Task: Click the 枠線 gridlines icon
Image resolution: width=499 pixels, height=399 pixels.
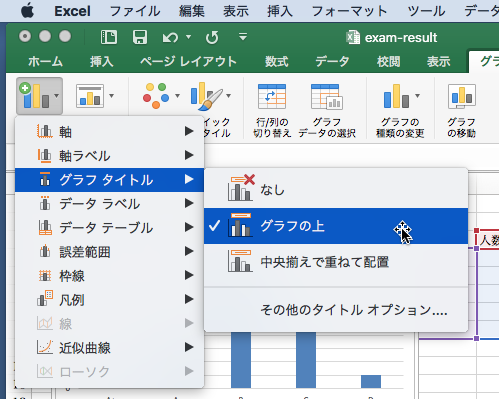Action: pyautogui.click(x=45, y=275)
